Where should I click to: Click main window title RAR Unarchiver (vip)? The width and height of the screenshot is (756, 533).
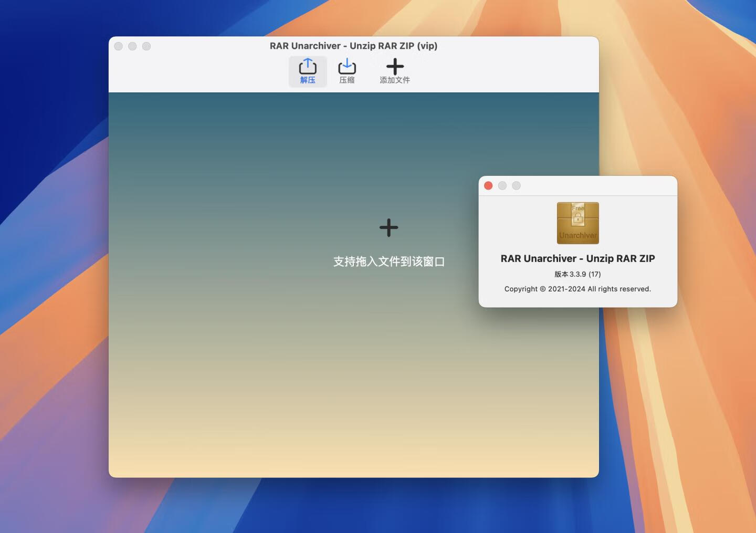353,46
